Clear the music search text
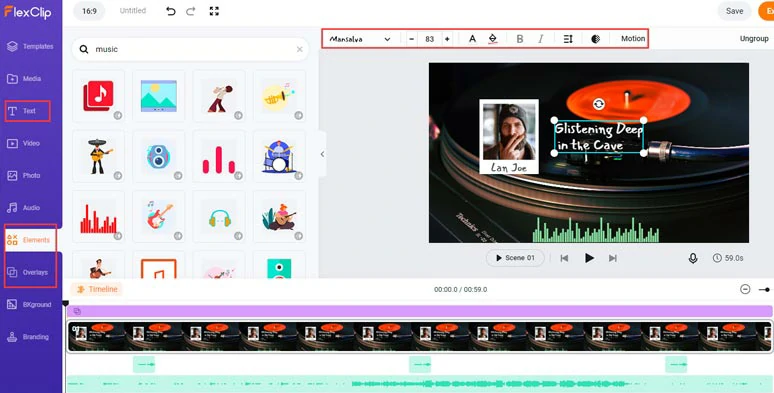This screenshot has height=393, width=774. pyautogui.click(x=300, y=49)
